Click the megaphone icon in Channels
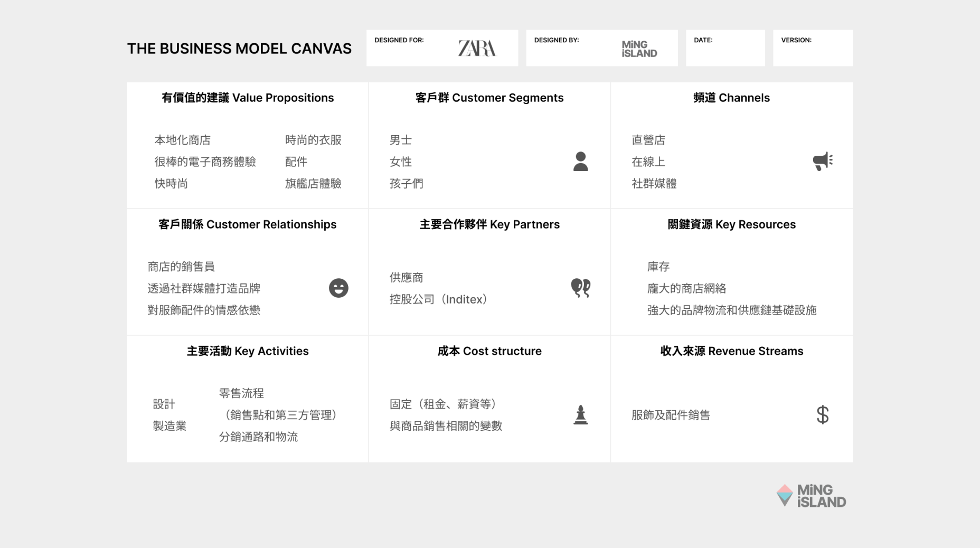This screenshot has height=548, width=980. pos(822,161)
